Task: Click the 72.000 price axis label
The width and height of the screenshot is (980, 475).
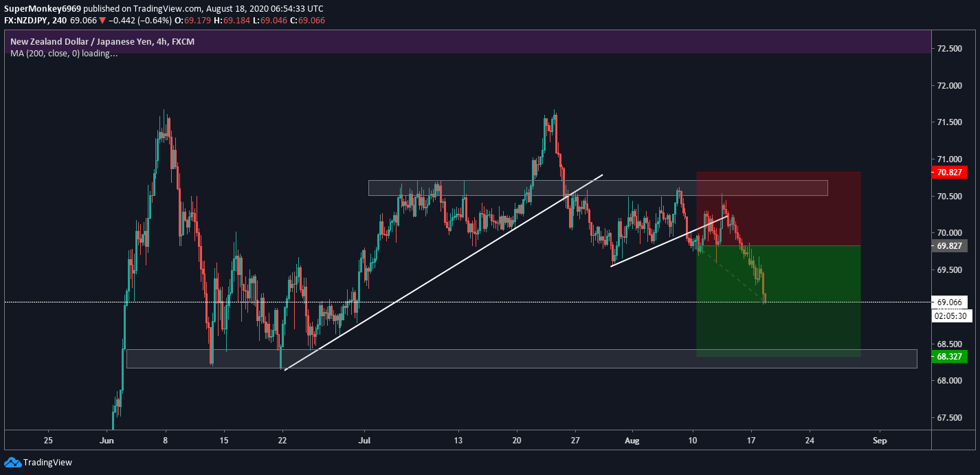Action: (x=948, y=86)
